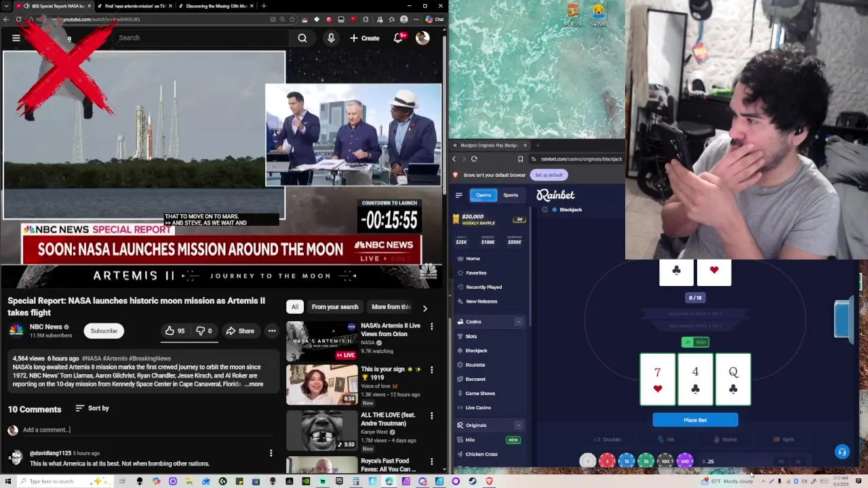Open Home in Rainbet sidebar
868x488 pixels.
point(473,258)
